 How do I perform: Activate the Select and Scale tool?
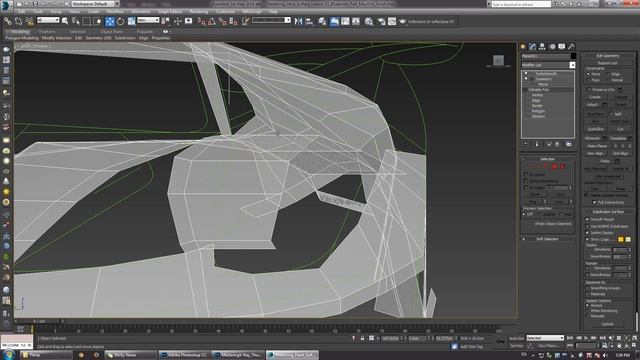point(131,21)
